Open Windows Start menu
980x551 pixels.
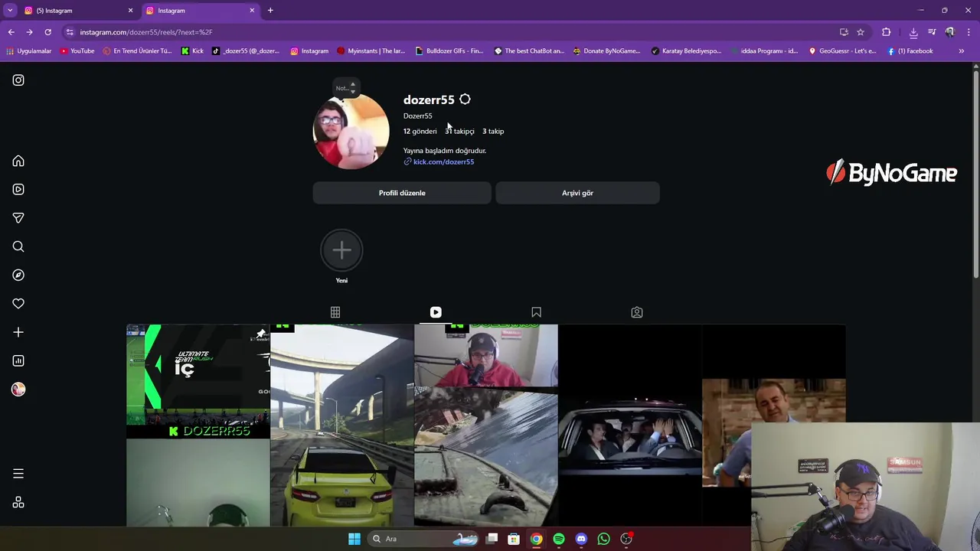point(354,539)
